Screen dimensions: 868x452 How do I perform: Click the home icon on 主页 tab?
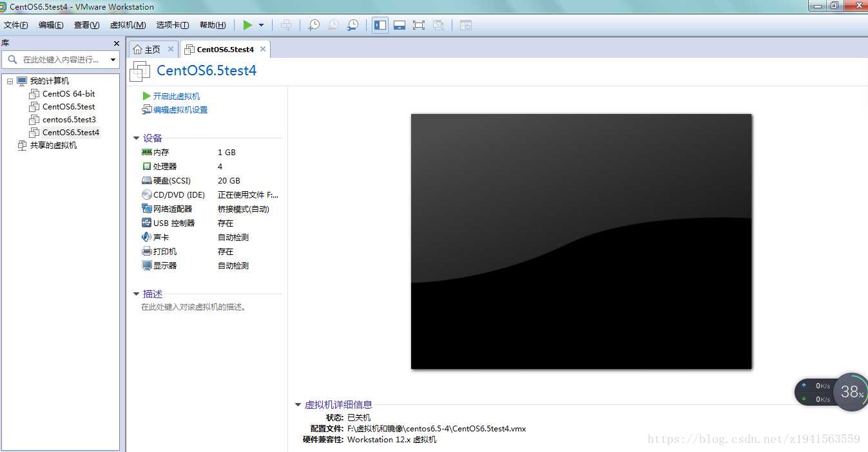(x=137, y=50)
